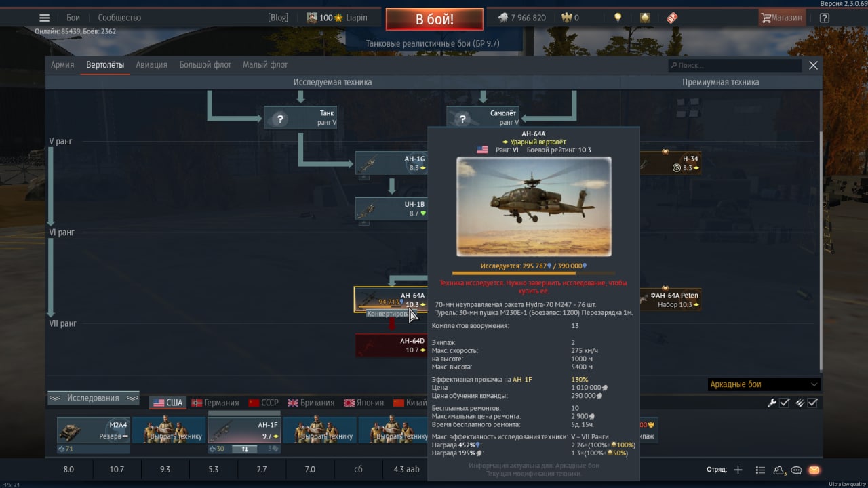
Task: Click the wrench repair icon
Action: click(772, 403)
